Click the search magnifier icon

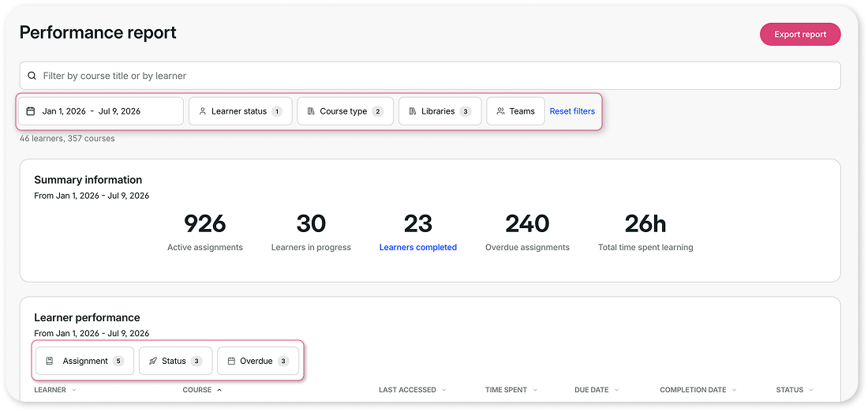[32, 75]
